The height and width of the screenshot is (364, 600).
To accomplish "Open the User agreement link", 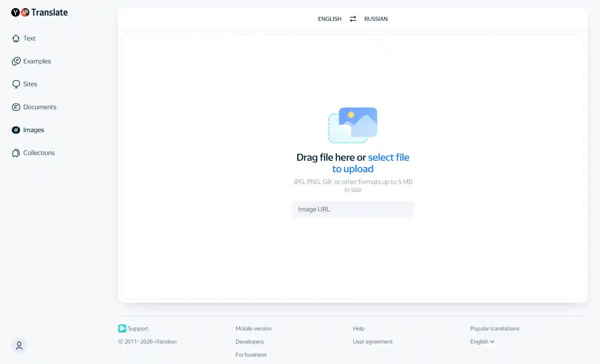I will tap(373, 342).
